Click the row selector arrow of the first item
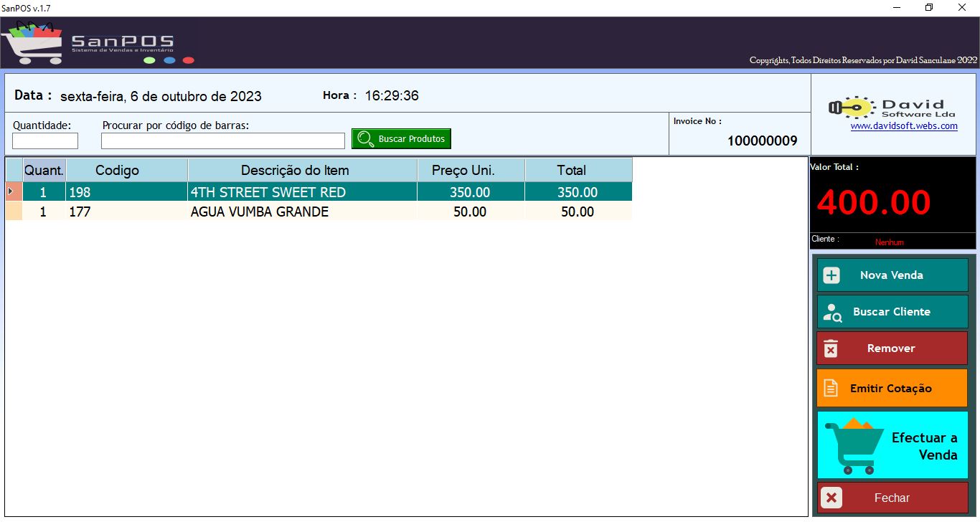This screenshot has width=980, height=522. (x=12, y=191)
